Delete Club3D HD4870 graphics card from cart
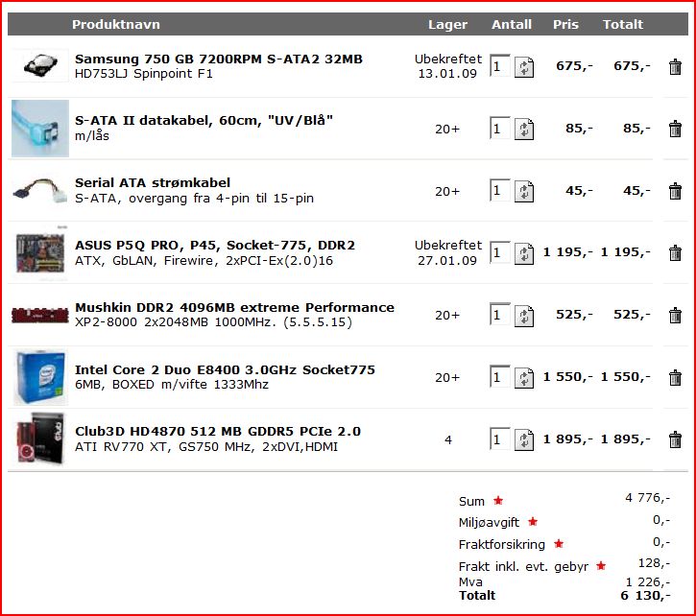 pyautogui.click(x=675, y=439)
